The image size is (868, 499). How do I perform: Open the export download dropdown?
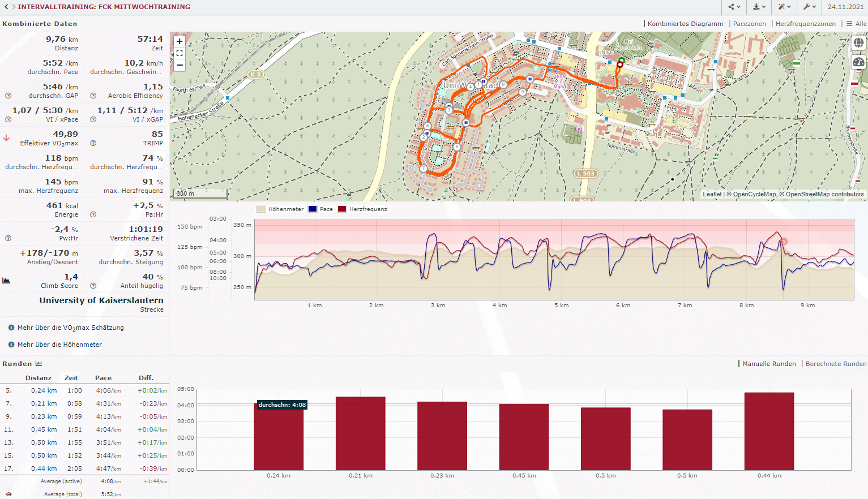(759, 7)
